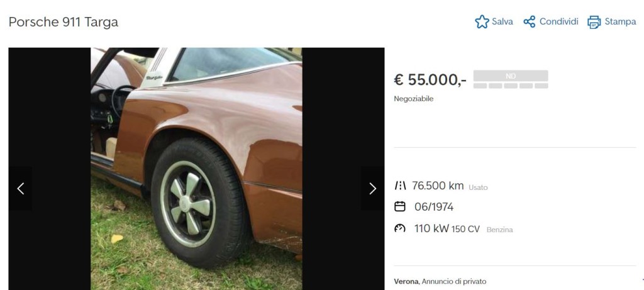Click the ND price rating bar
This screenshot has width=644, height=290.
coord(511,79)
